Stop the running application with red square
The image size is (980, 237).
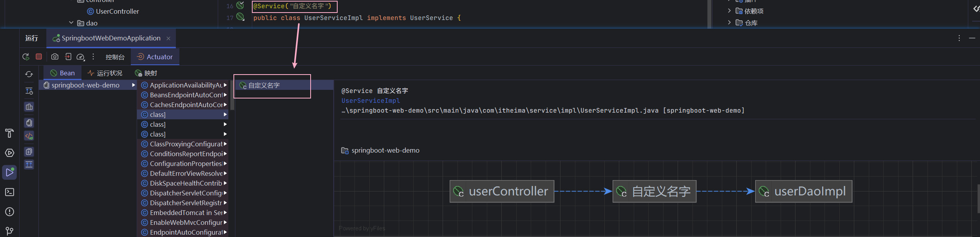pyautogui.click(x=39, y=57)
